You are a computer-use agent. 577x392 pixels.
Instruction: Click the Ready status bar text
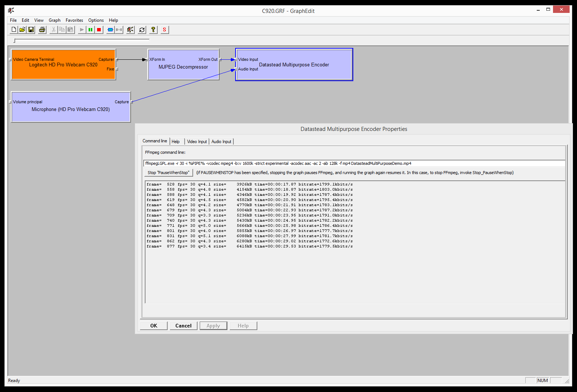pos(14,381)
